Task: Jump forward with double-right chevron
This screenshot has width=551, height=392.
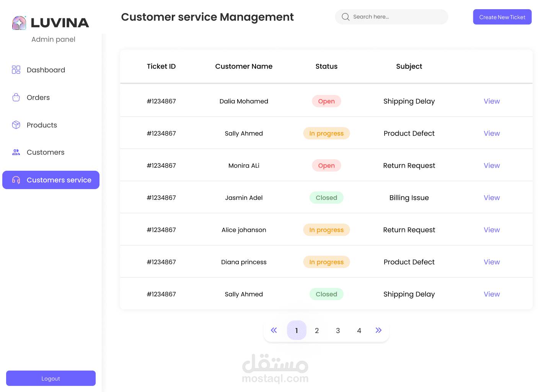Action: pyautogui.click(x=378, y=330)
